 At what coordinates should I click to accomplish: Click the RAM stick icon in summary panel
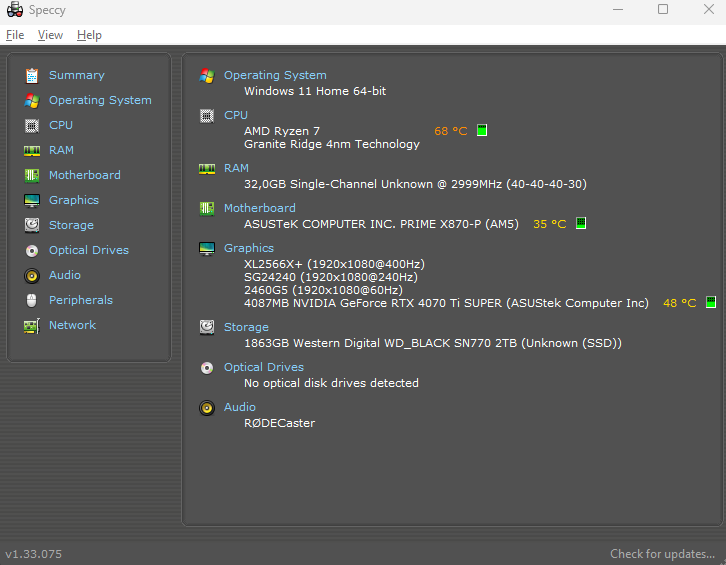point(207,169)
